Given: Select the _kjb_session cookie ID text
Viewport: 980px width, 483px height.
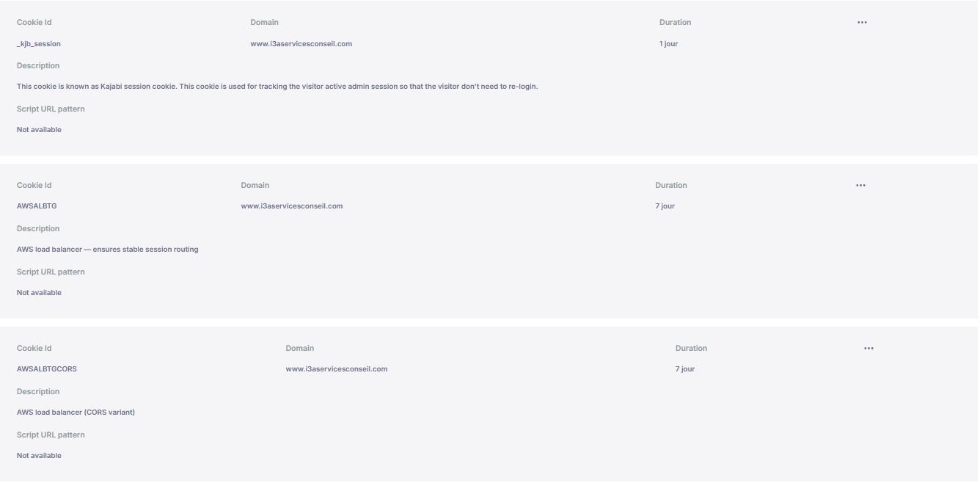Looking at the screenshot, I should click(x=39, y=44).
